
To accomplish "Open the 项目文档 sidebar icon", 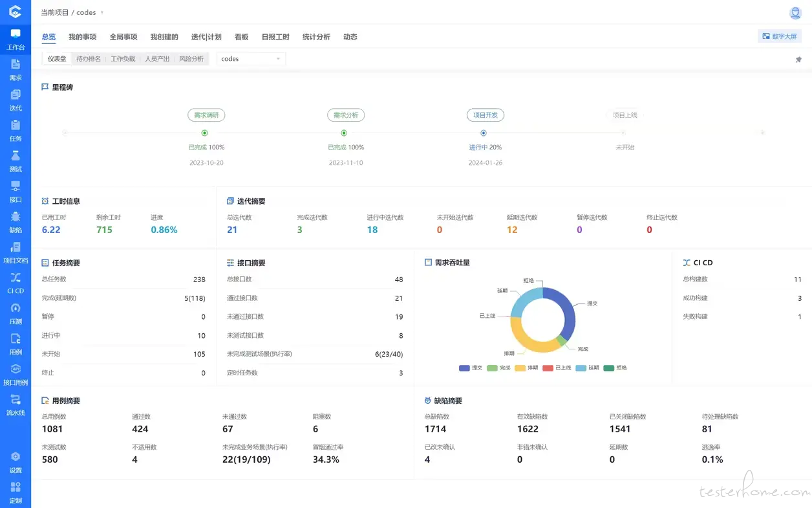I will tap(16, 252).
